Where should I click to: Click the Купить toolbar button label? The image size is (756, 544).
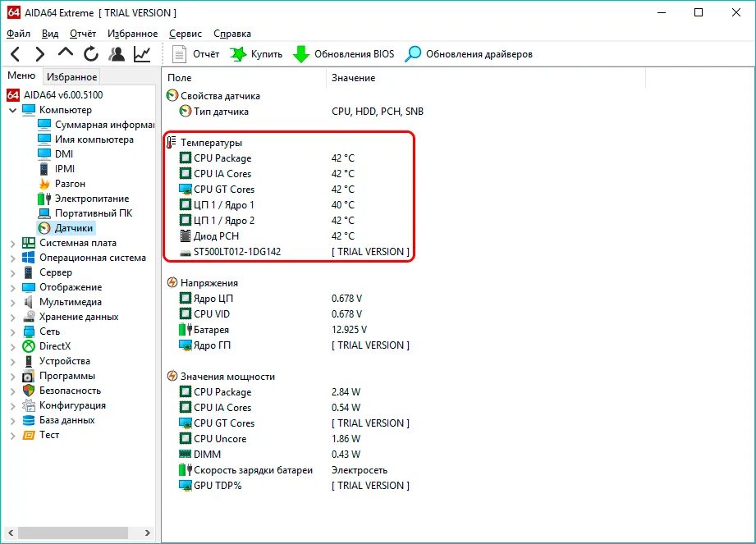[267, 54]
